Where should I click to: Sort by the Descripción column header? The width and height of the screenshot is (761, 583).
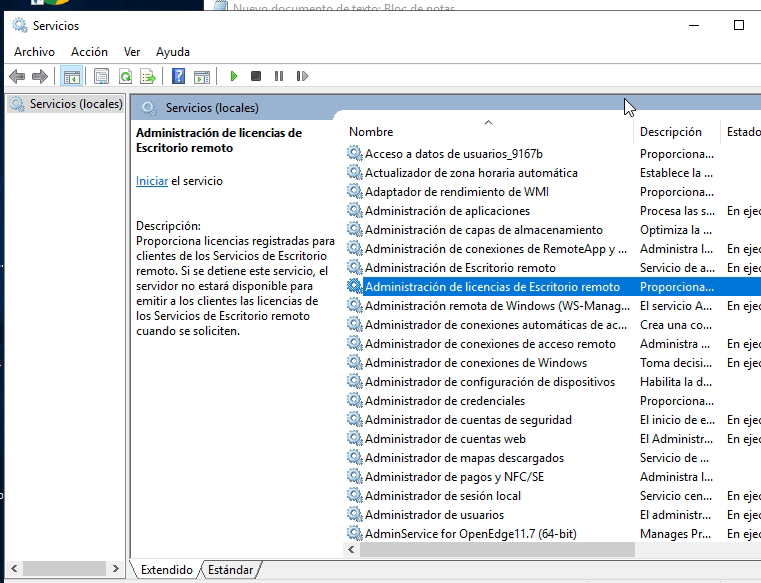tap(671, 132)
